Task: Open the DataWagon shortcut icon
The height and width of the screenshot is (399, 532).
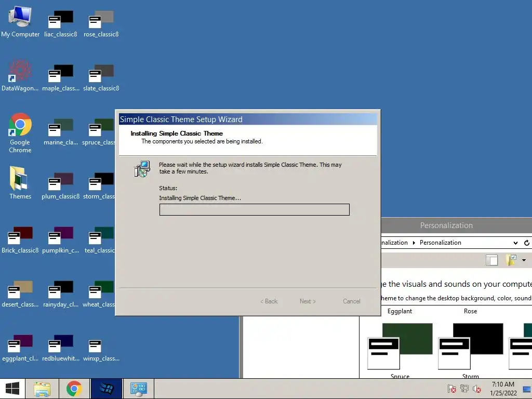Action: tap(20, 75)
